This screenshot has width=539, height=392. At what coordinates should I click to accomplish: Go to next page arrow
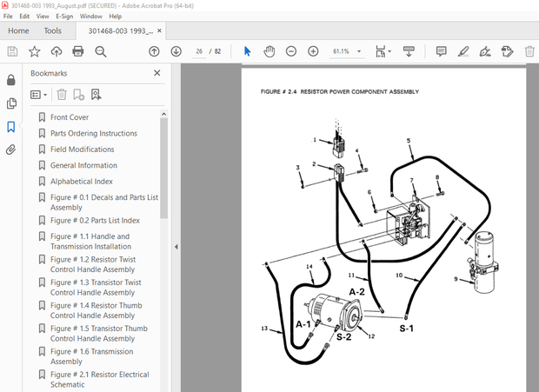tap(176, 51)
